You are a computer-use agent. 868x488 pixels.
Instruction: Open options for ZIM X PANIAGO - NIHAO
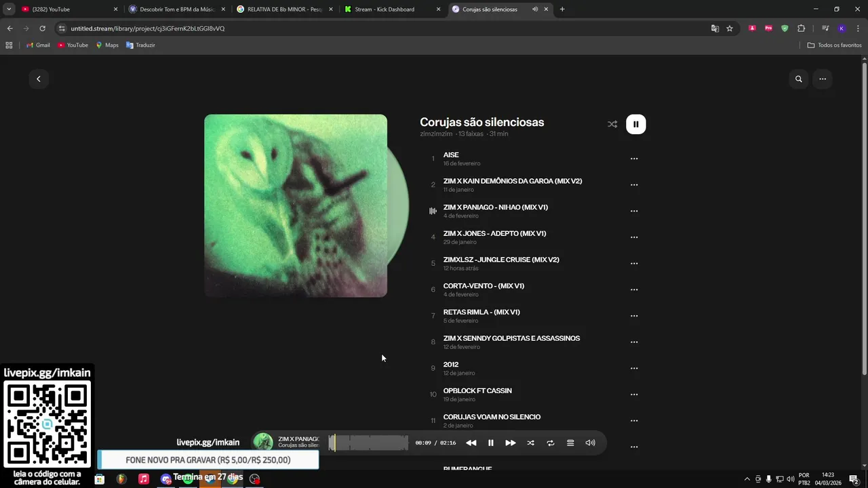pos(634,211)
